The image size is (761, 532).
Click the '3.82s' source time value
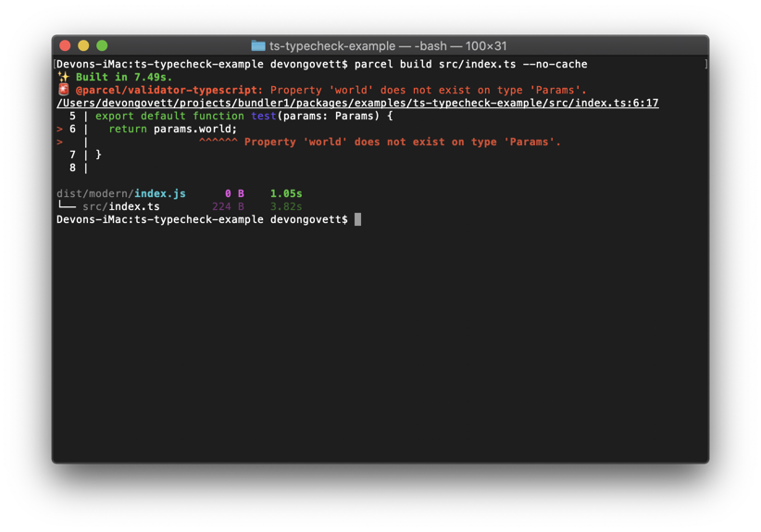tap(286, 206)
